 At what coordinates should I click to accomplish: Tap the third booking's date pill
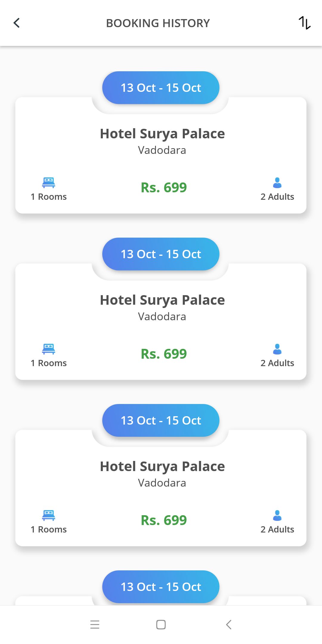(x=161, y=420)
